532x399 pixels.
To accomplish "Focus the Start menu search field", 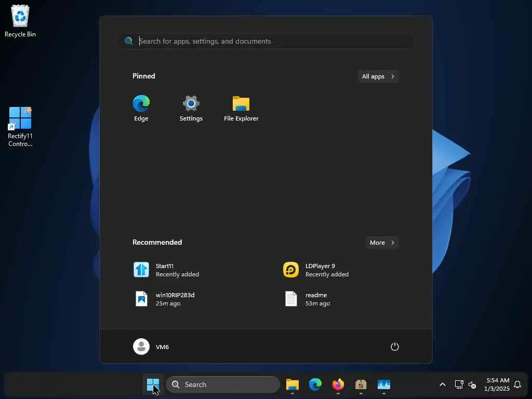I will coord(267,41).
